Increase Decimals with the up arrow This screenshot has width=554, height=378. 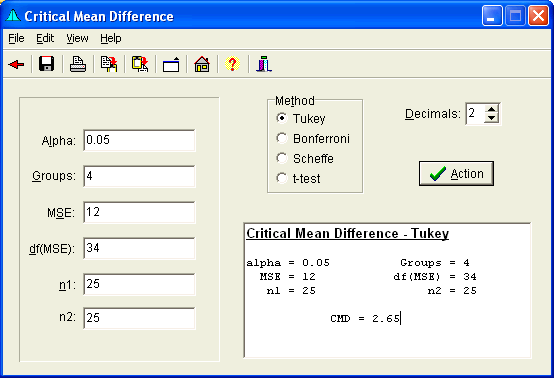click(x=491, y=109)
